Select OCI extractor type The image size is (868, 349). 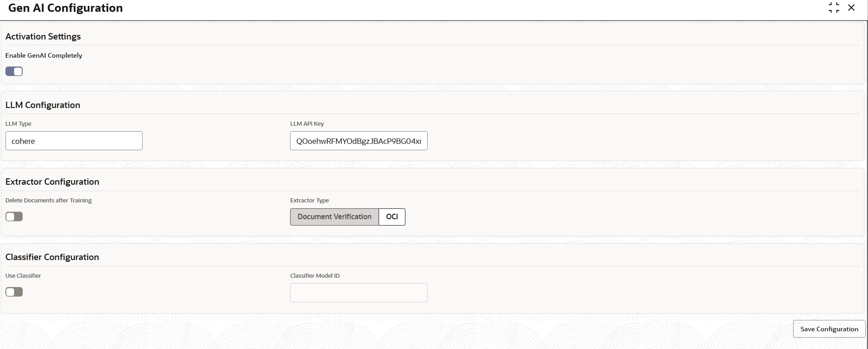point(392,217)
